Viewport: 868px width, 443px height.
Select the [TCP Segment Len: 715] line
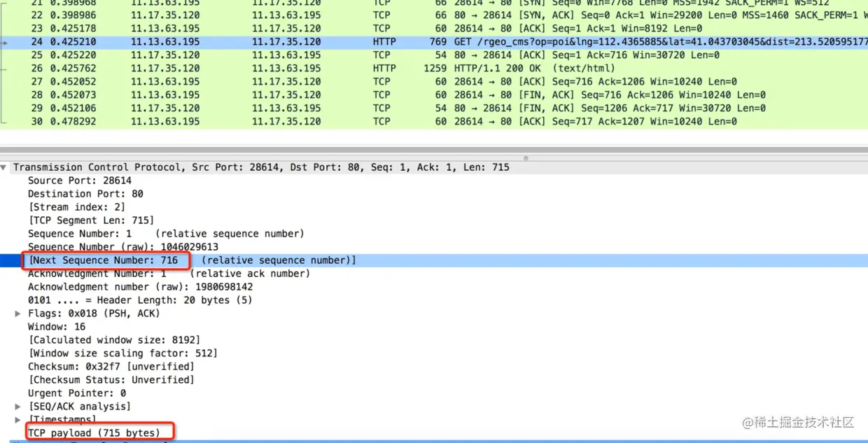point(91,220)
